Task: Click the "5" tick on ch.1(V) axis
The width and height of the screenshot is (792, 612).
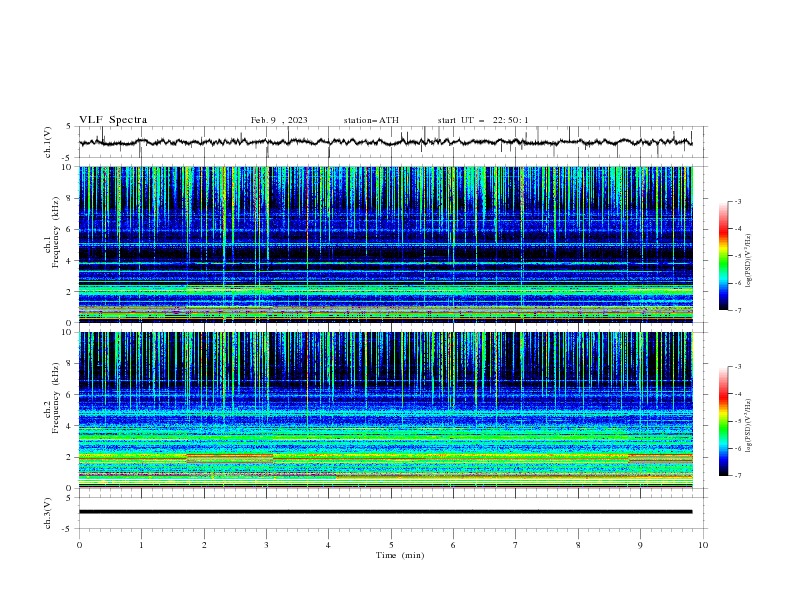Action: (69, 126)
